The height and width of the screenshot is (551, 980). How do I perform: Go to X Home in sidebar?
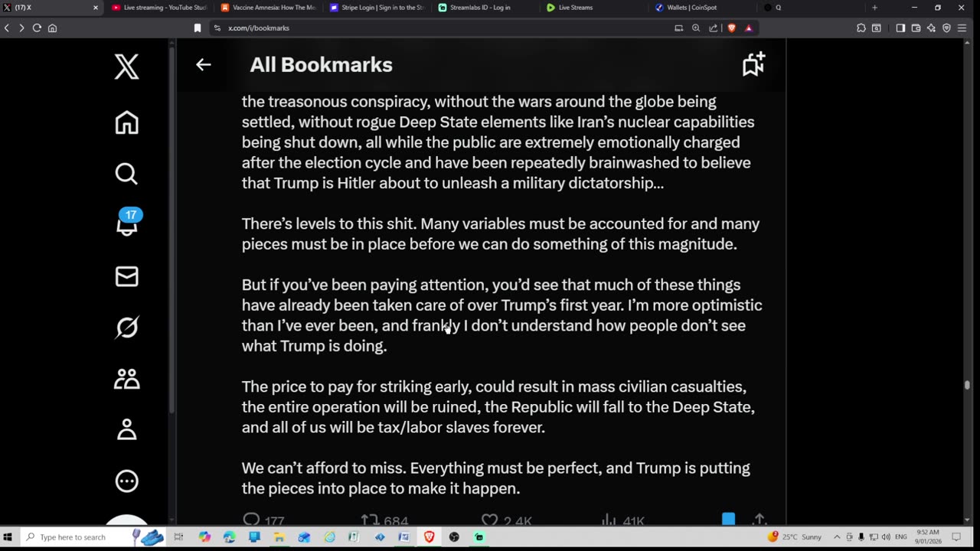(126, 122)
